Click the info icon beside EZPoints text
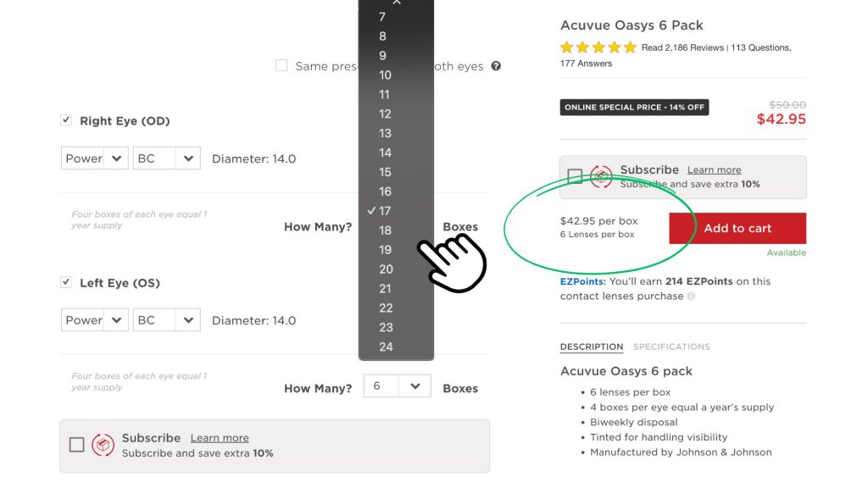868x488 pixels. pos(692,297)
